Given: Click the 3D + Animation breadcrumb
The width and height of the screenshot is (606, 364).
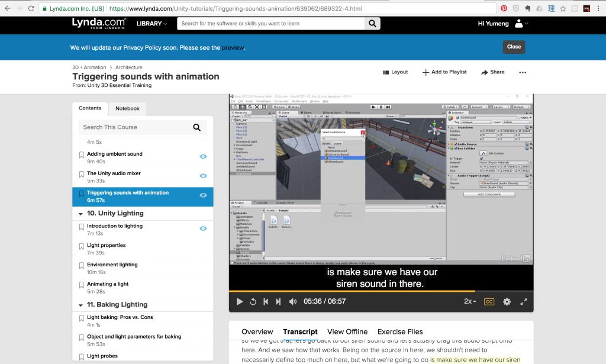Looking at the screenshot, I should tap(89, 67).
